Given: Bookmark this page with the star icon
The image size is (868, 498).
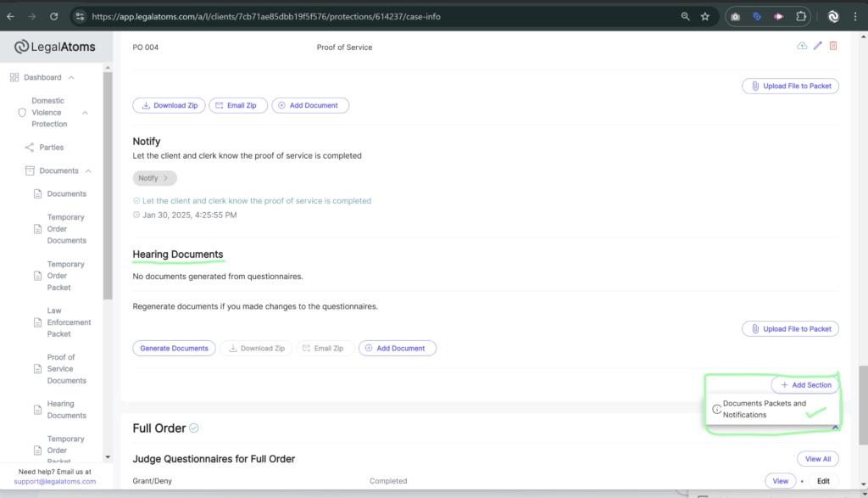Looking at the screenshot, I should (x=704, y=17).
